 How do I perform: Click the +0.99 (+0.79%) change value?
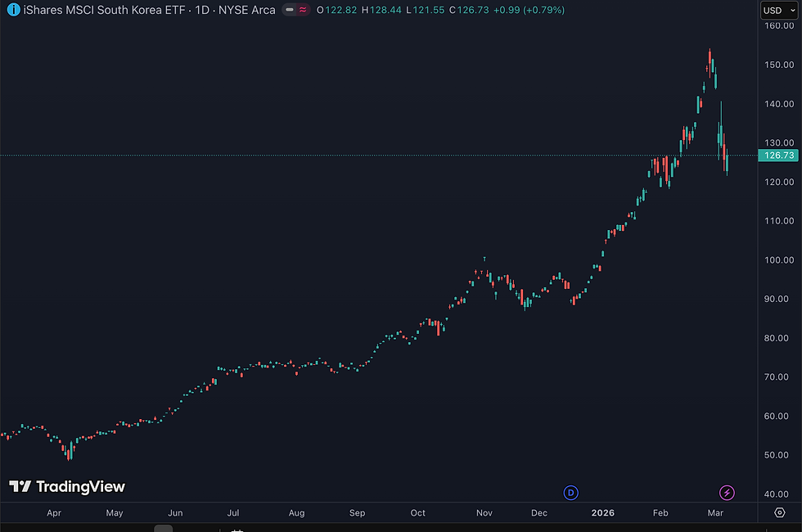tap(529, 10)
